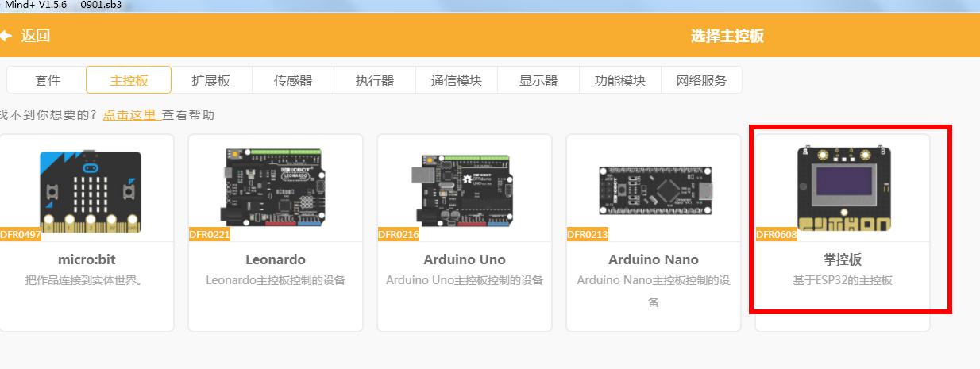Select the Leonardo board image

tap(275, 189)
